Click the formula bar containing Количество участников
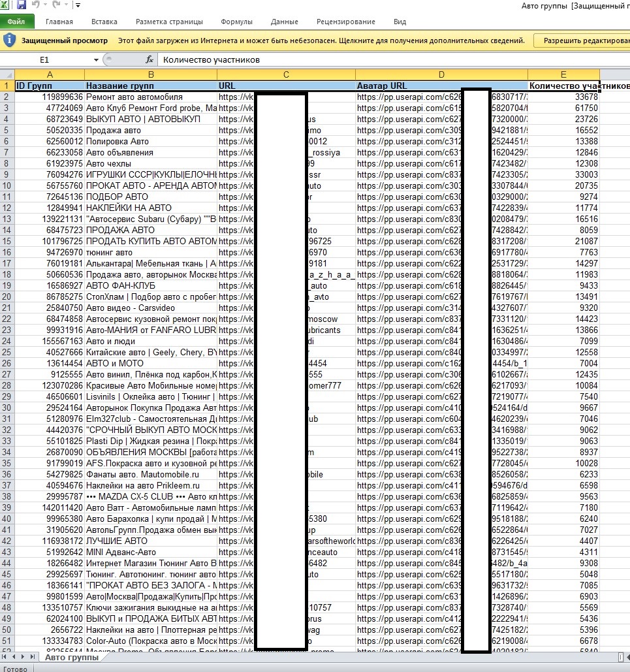Image resolution: width=630 pixels, height=672 pixels. tap(392, 59)
